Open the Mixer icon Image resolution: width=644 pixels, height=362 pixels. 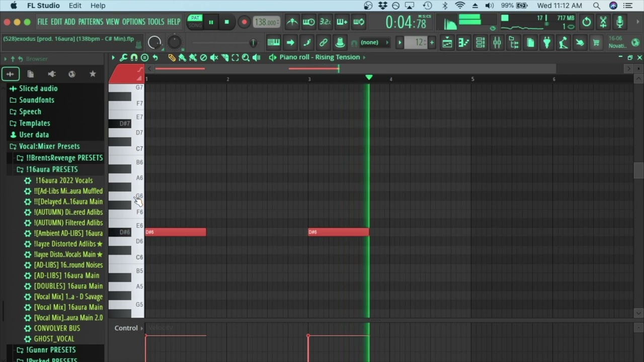497,43
